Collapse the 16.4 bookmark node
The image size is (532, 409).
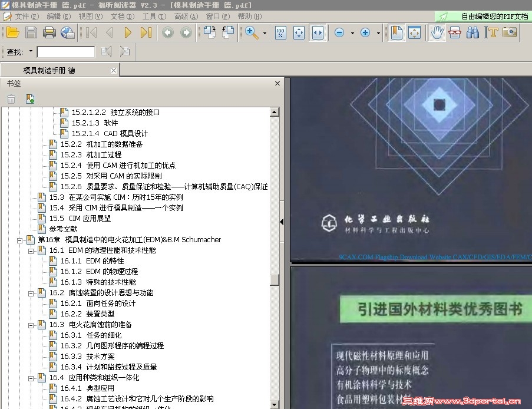pos(31,378)
